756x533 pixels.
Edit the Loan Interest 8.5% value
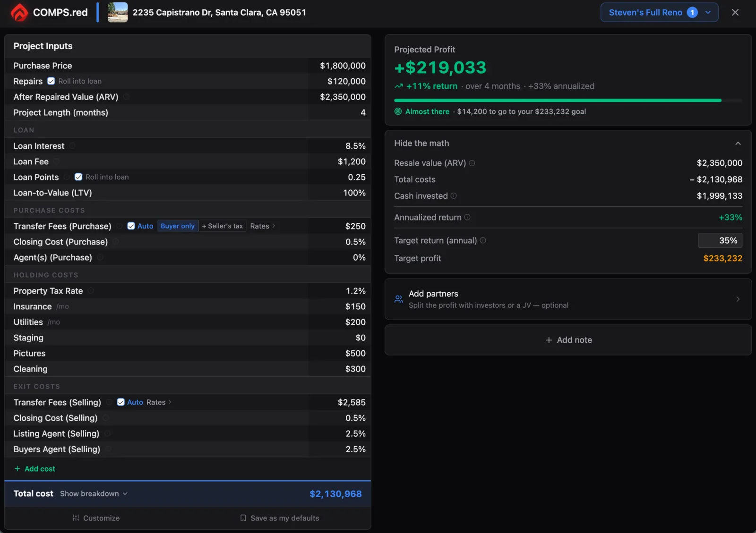pyautogui.click(x=340, y=146)
